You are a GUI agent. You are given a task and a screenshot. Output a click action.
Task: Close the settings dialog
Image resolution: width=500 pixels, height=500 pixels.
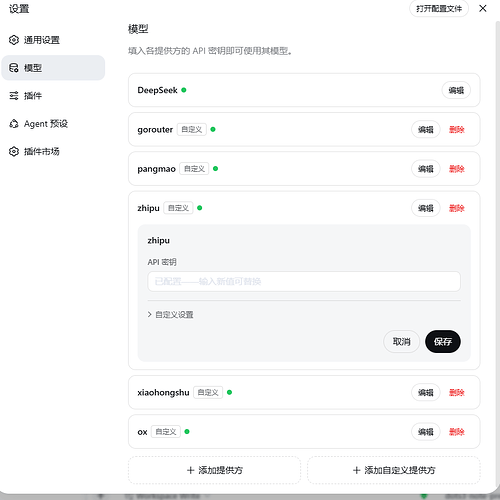click(x=483, y=8)
